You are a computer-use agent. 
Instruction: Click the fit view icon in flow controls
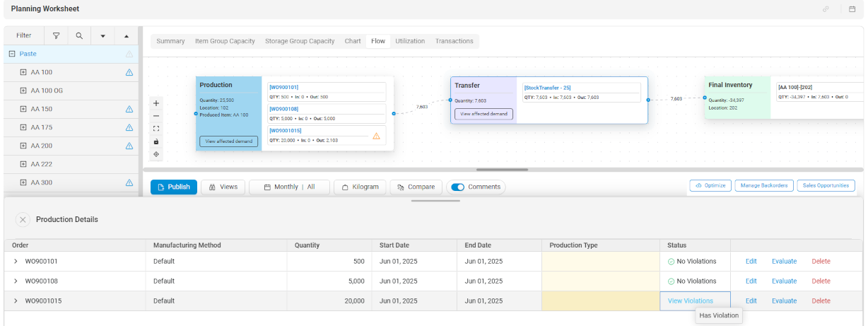coord(156,129)
